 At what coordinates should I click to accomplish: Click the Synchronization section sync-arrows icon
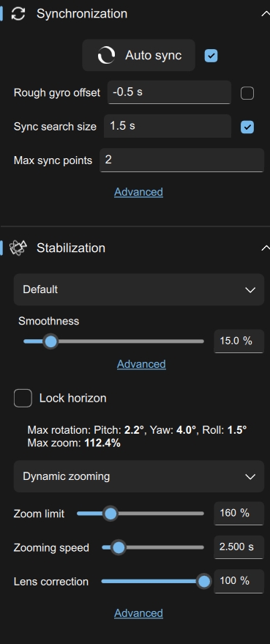(x=18, y=13)
